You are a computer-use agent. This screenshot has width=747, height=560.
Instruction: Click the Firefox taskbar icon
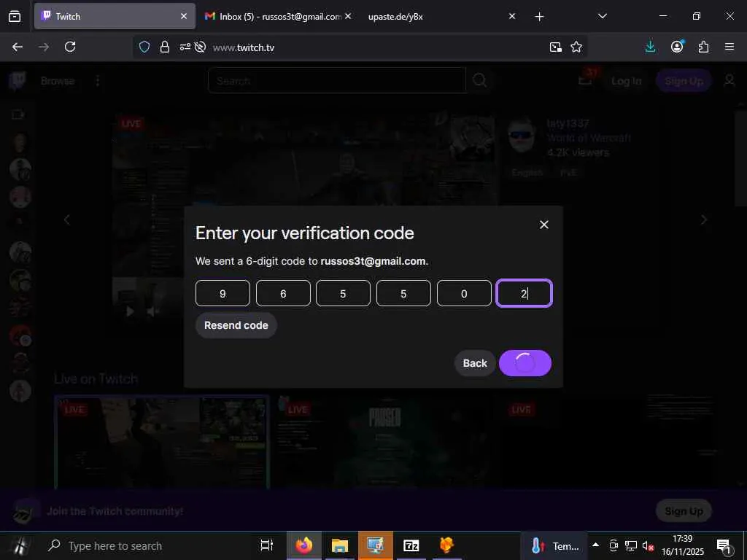(x=303, y=545)
